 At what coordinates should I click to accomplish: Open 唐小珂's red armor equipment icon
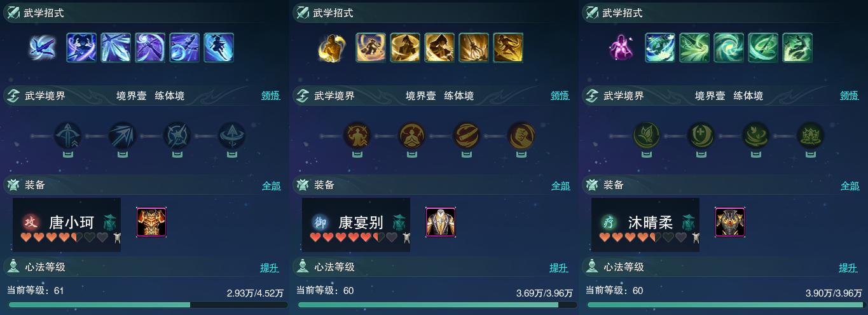[151, 222]
